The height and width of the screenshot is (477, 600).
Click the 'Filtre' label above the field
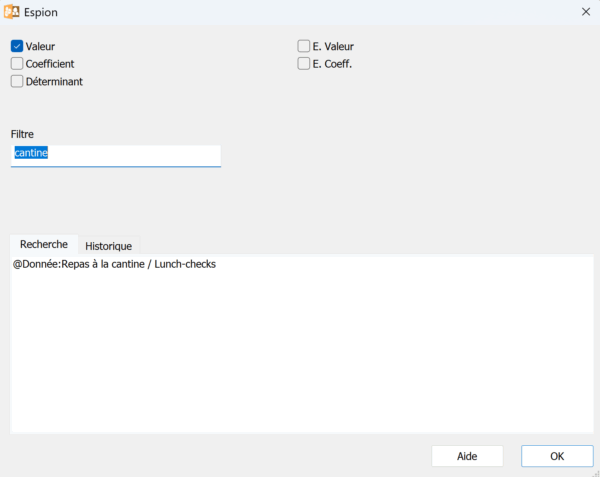pyautogui.click(x=23, y=134)
